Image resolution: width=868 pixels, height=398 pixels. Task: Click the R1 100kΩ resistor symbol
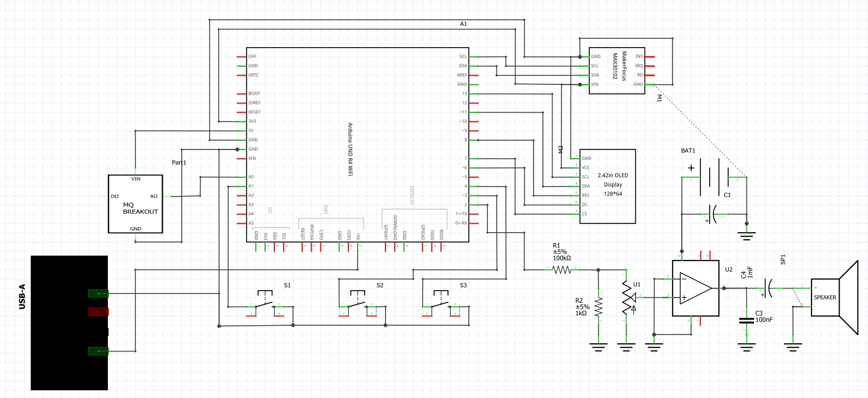point(562,269)
